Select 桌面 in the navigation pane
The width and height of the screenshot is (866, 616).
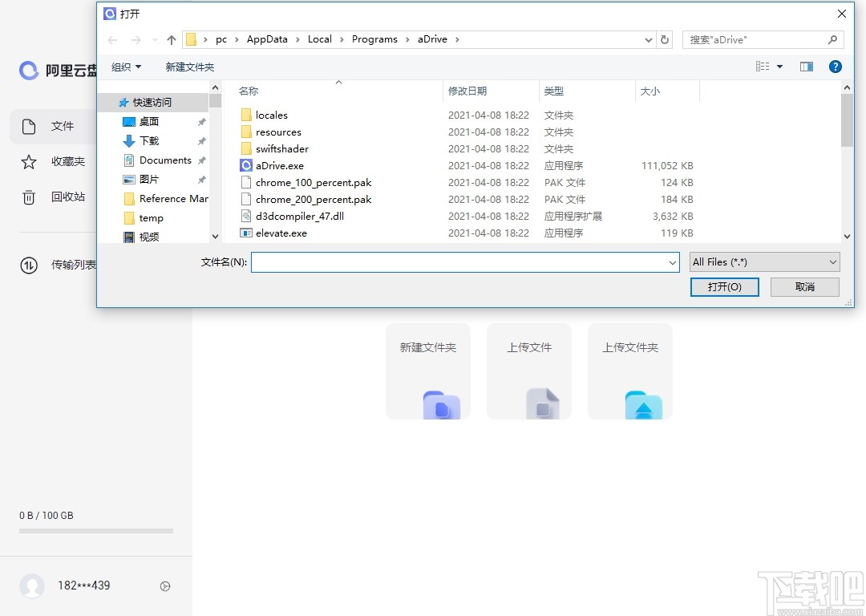(x=148, y=122)
